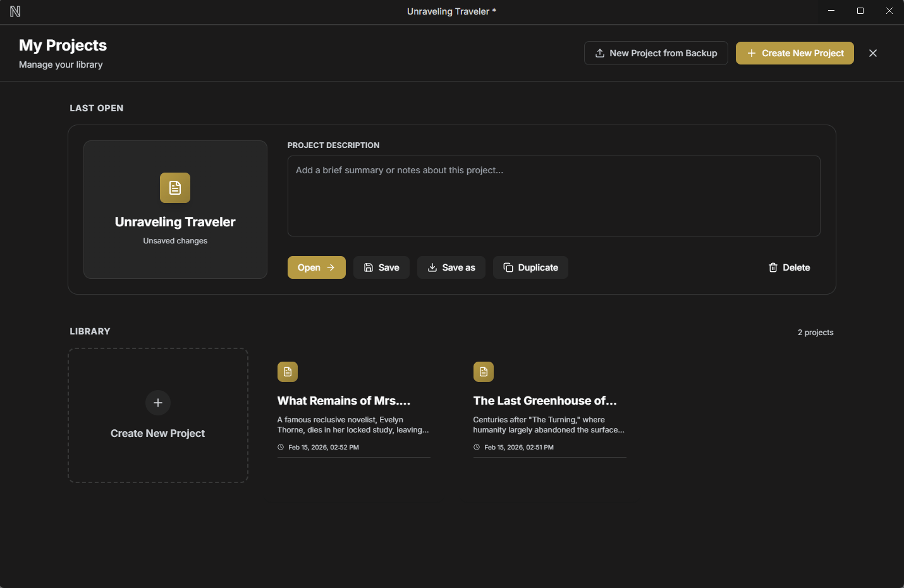Click the save icon in the Save button
This screenshot has height=588, width=904.
pos(369,267)
